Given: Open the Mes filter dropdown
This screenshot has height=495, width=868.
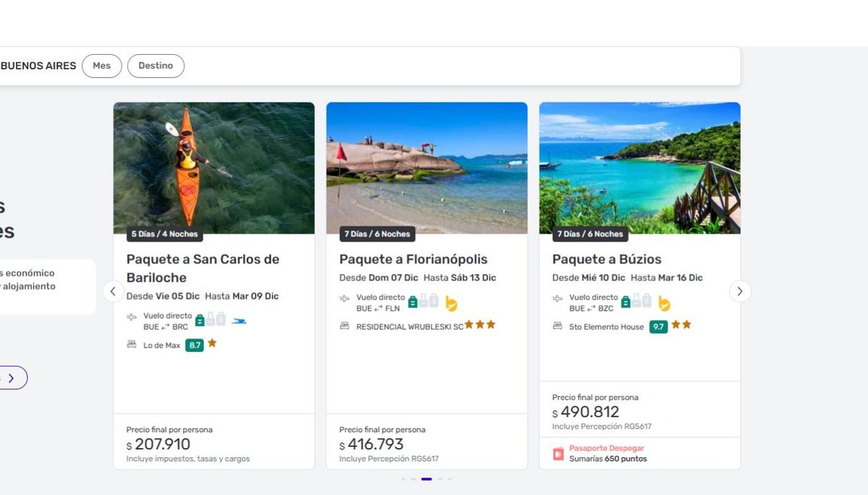Looking at the screenshot, I should click(x=102, y=66).
